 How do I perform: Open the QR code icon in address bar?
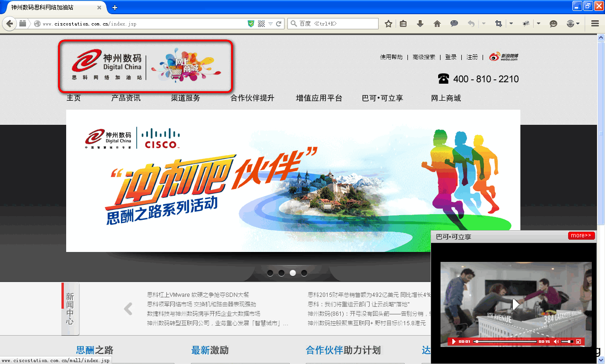coord(261,24)
